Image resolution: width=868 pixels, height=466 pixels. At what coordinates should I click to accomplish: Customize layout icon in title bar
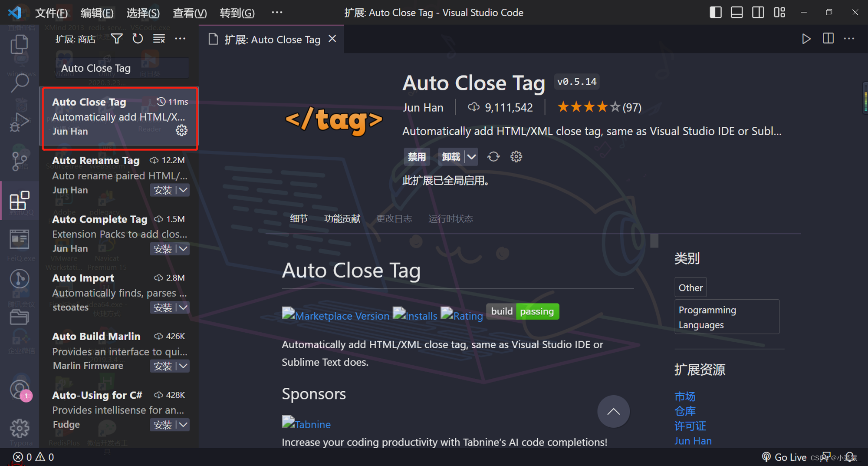pos(779,12)
